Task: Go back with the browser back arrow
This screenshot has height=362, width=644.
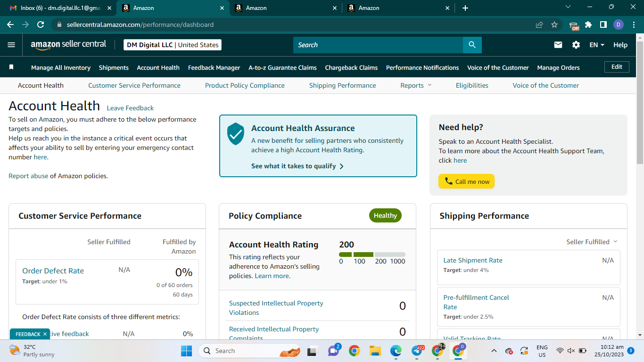Action: [x=10, y=25]
